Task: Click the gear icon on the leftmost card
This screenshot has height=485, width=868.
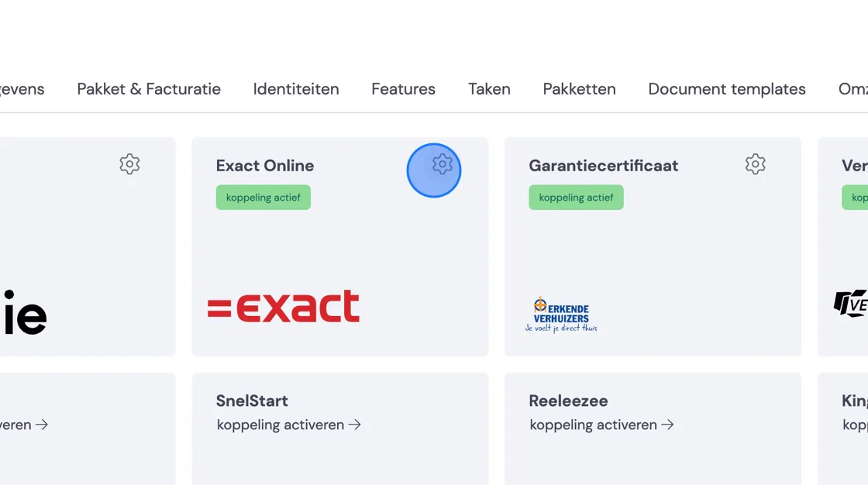Action: point(129,164)
